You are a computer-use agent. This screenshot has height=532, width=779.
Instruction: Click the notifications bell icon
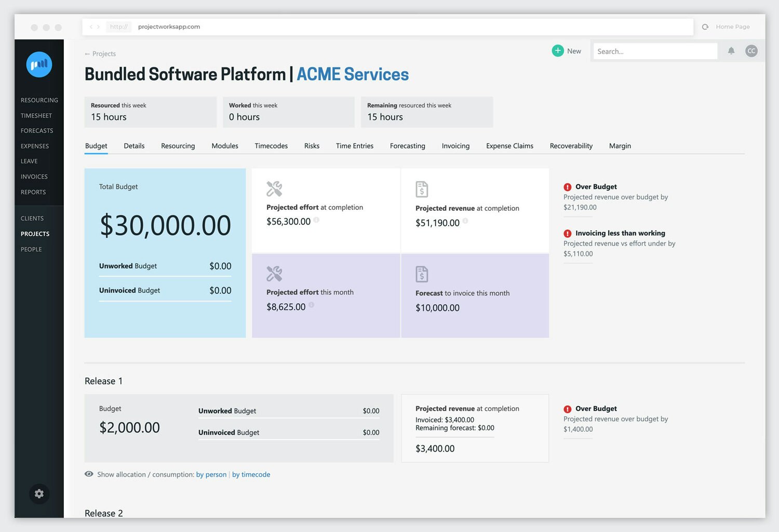pos(731,51)
